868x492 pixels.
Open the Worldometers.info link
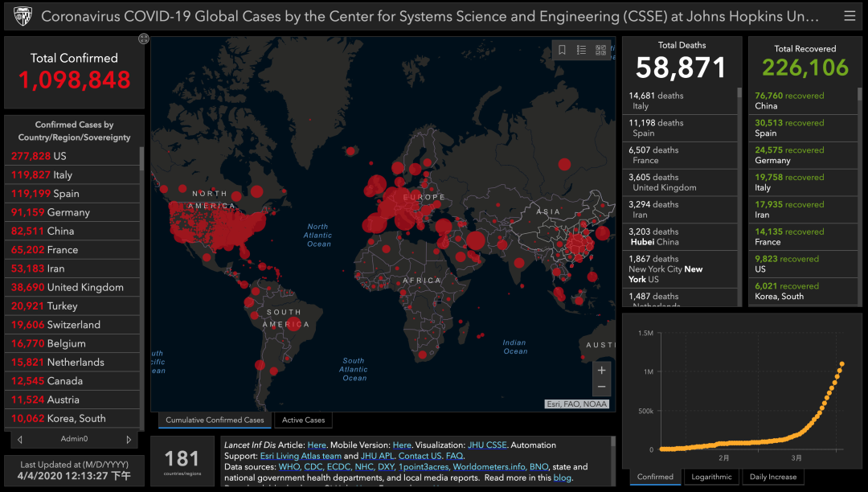[489, 467]
